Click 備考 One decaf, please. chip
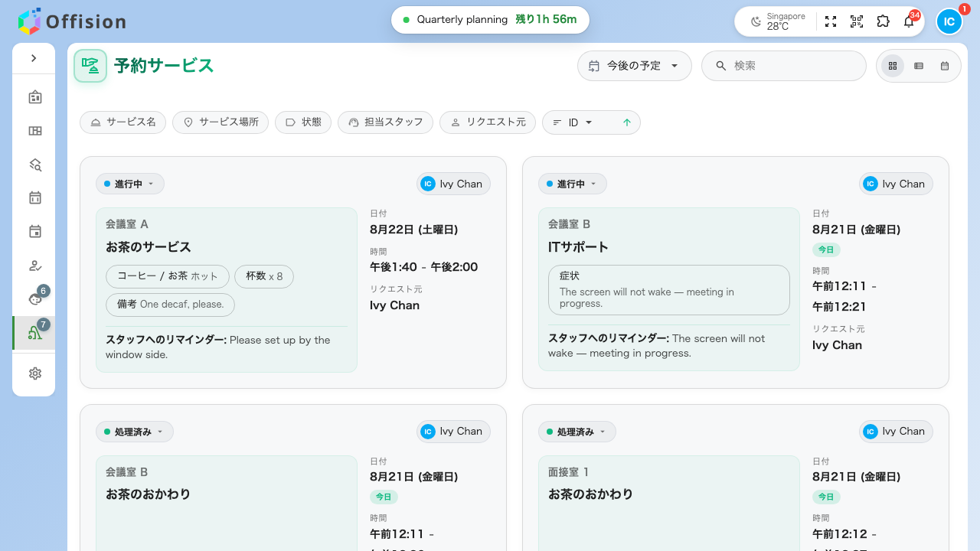Screen dimensions: 980x551 pyautogui.click(x=170, y=305)
